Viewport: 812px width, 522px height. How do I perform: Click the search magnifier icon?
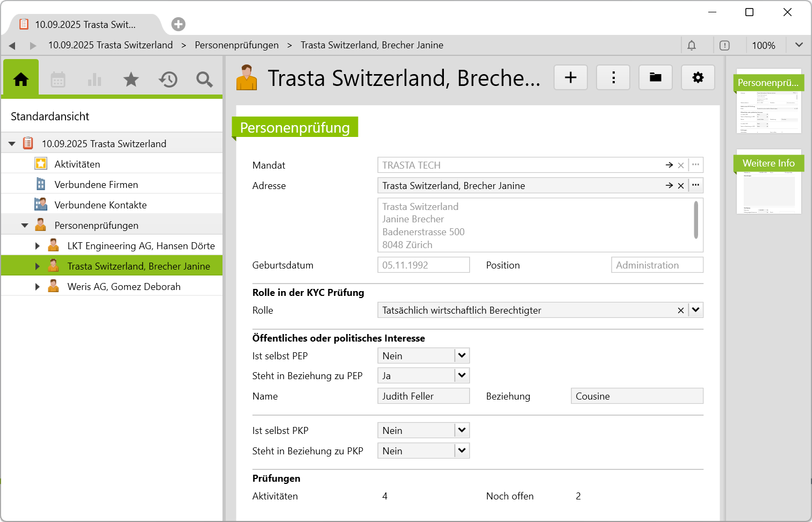coord(204,79)
